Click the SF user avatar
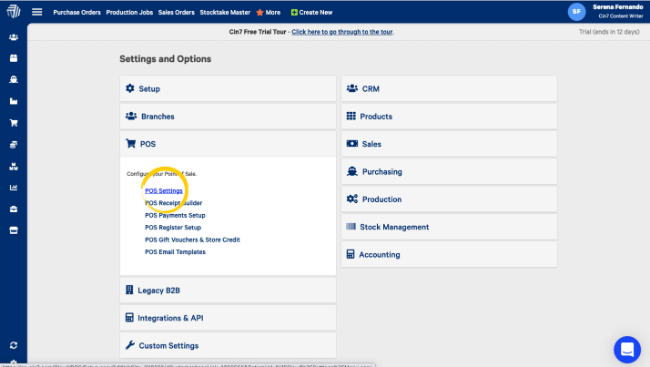 tap(577, 12)
